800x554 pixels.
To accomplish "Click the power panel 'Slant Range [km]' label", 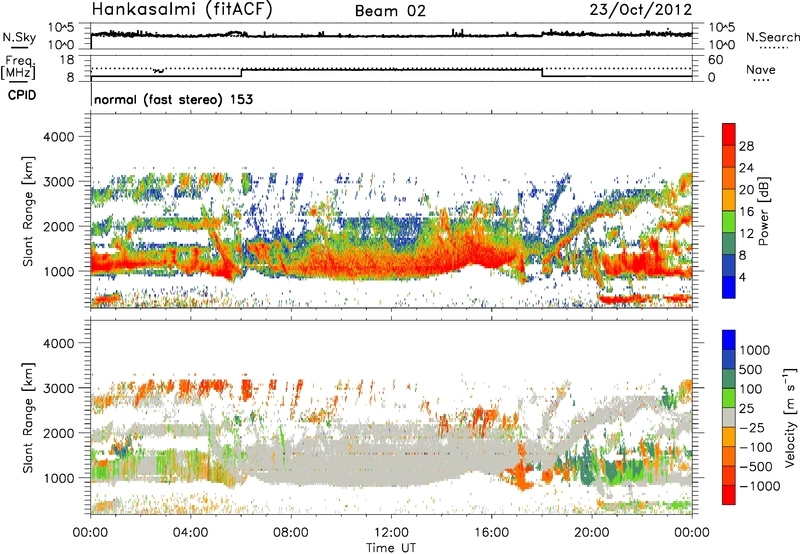I will (x=28, y=211).
